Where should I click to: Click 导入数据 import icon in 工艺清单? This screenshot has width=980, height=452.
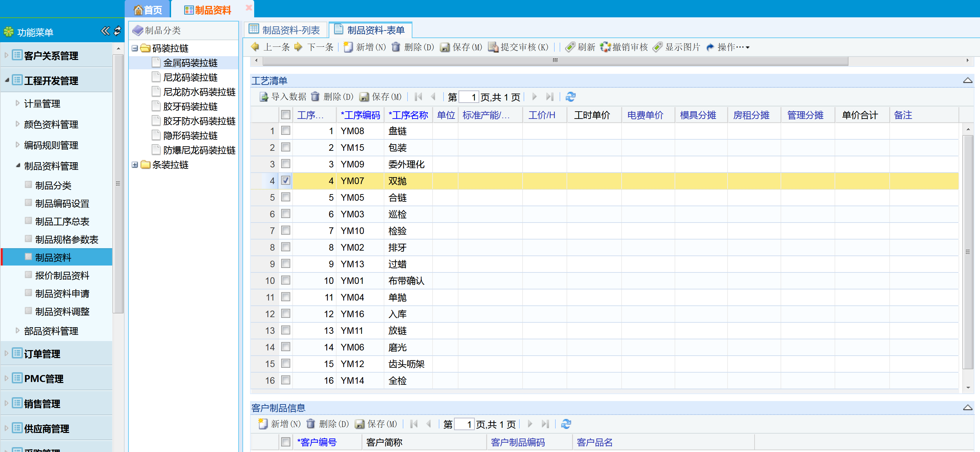pyautogui.click(x=264, y=97)
